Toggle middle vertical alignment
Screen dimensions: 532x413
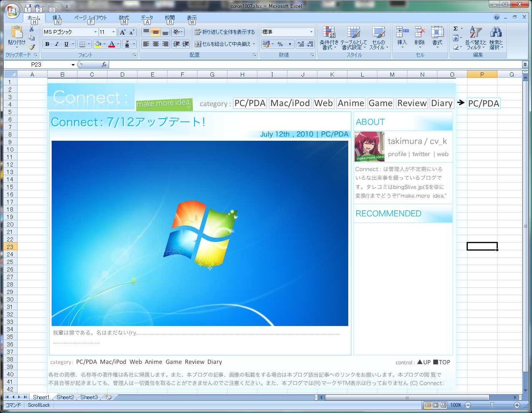click(x=155, y=32)
